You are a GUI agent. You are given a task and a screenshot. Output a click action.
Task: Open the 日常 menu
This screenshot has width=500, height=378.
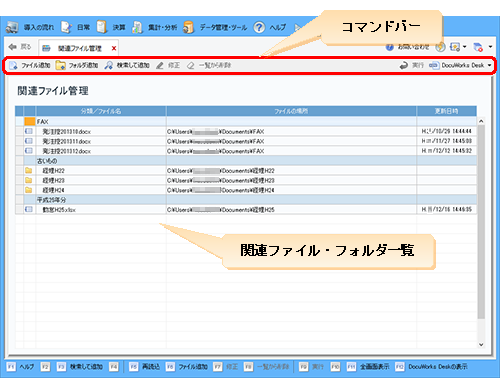[76, 27]
